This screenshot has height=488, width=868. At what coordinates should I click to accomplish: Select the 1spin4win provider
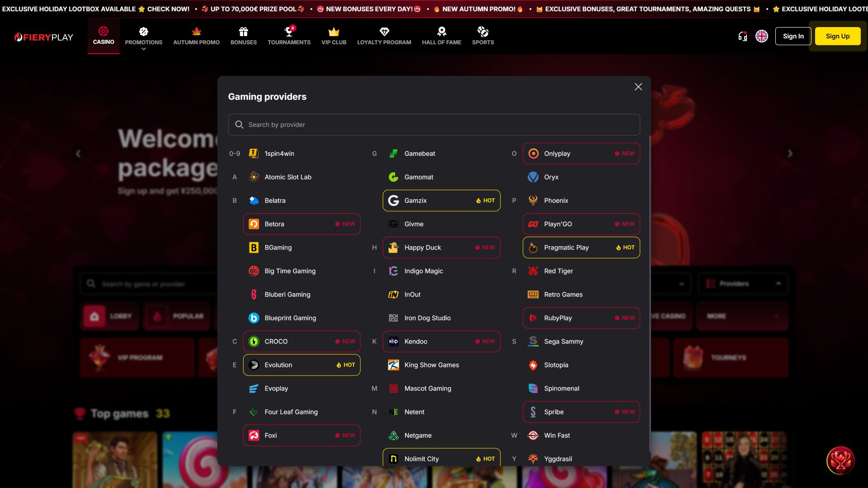[x=302, y=154]
